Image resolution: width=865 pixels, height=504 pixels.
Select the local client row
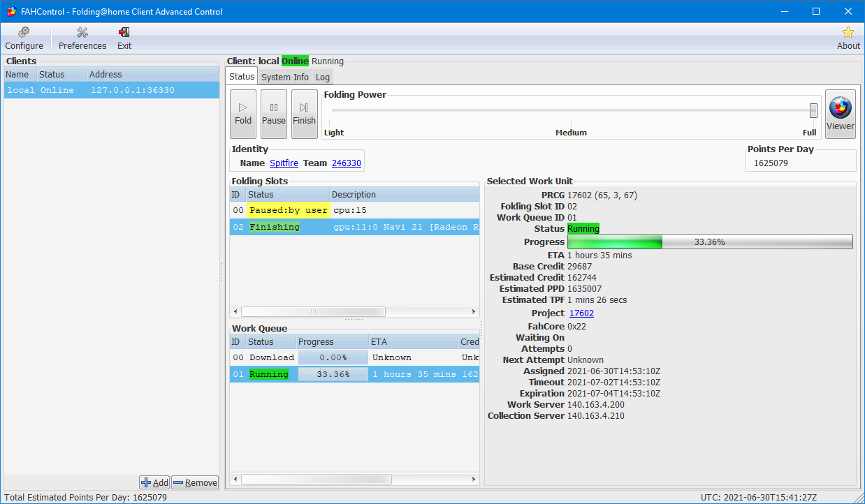112,90
